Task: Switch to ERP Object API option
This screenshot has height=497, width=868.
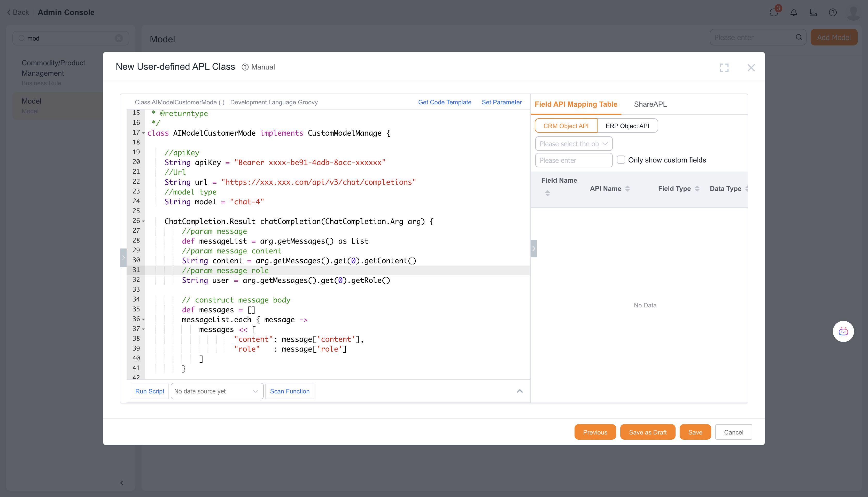Action: (627, 126)
